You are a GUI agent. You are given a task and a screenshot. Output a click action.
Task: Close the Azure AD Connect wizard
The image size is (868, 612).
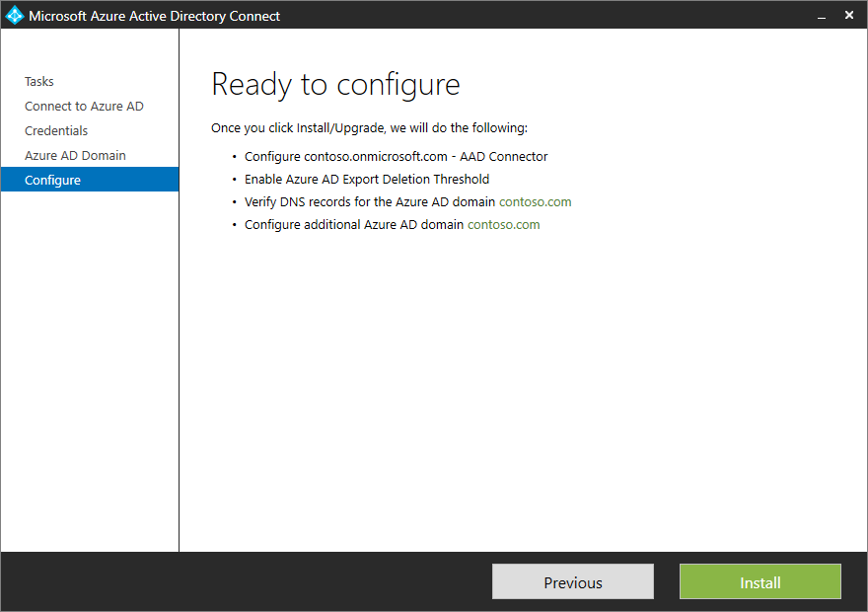pos(849,15)
